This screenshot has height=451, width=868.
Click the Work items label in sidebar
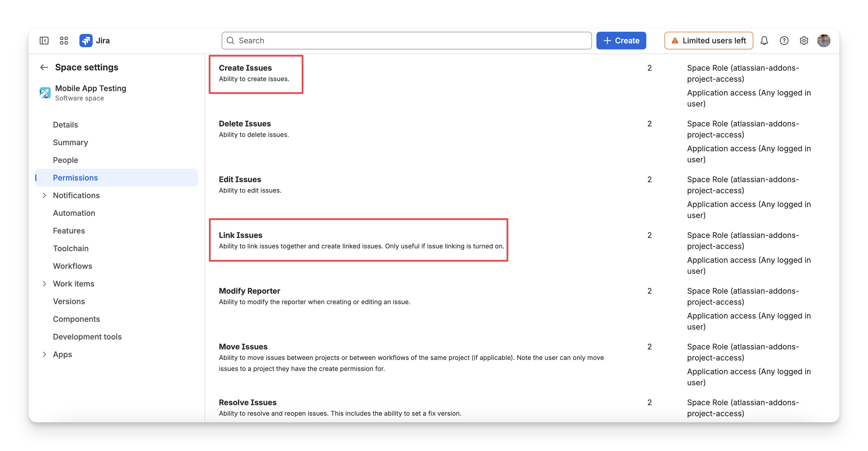coord(73,284)
